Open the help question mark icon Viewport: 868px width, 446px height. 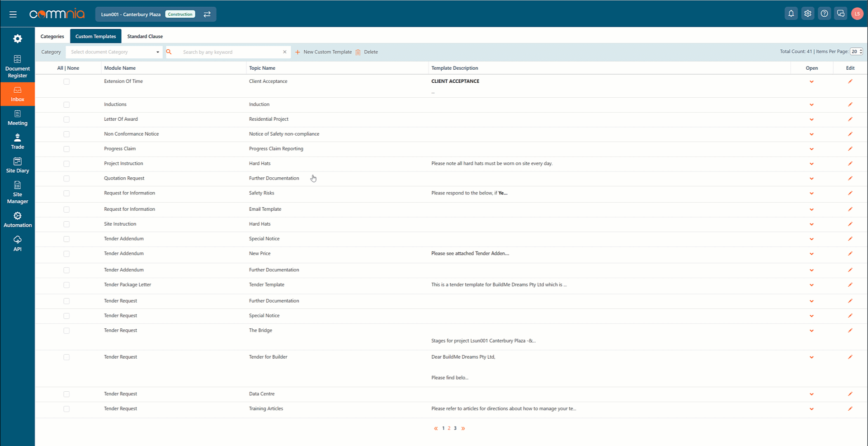[x=825, y=14]
